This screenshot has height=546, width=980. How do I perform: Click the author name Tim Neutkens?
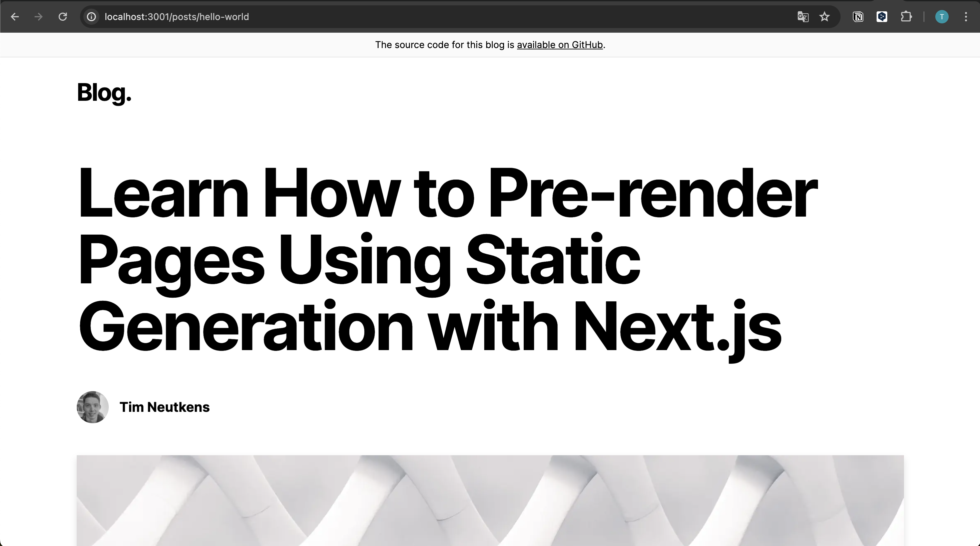coord(164,407)
